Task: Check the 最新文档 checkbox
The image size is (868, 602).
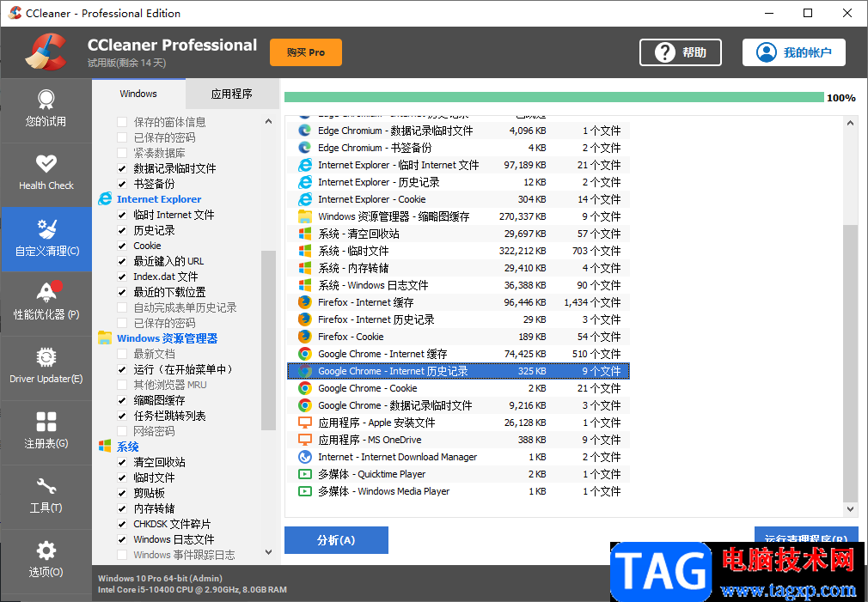Action: click(x=122, y=354)
